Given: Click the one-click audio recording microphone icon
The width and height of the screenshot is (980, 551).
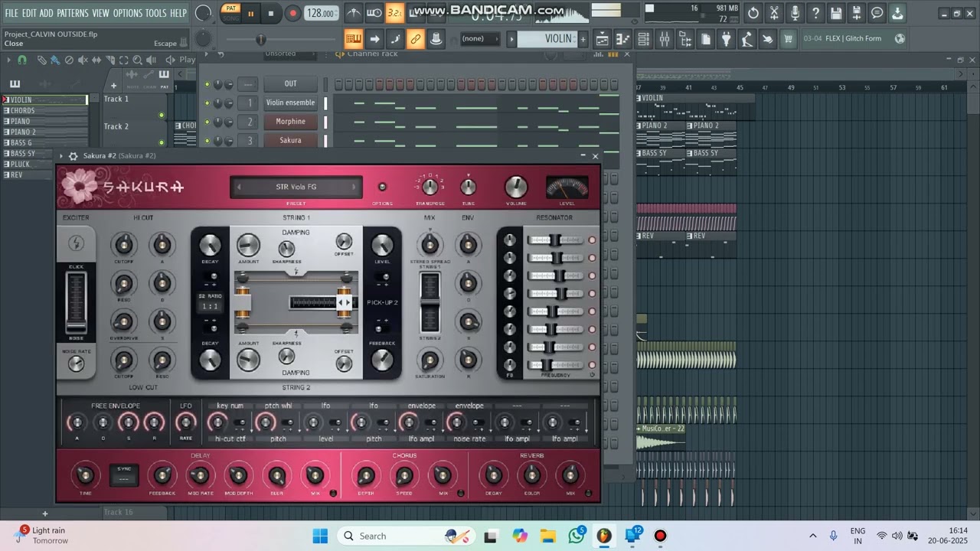Looking at the screenshot, I should click(x=795, y=13).
